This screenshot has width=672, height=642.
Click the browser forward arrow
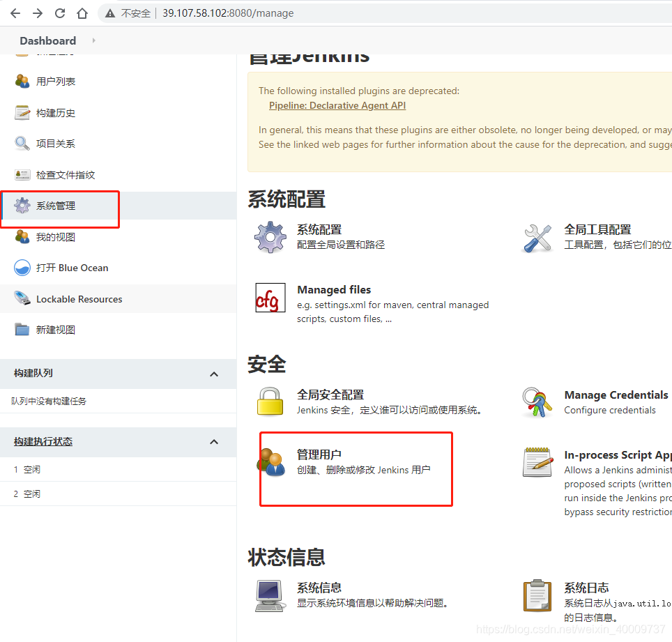38,13
